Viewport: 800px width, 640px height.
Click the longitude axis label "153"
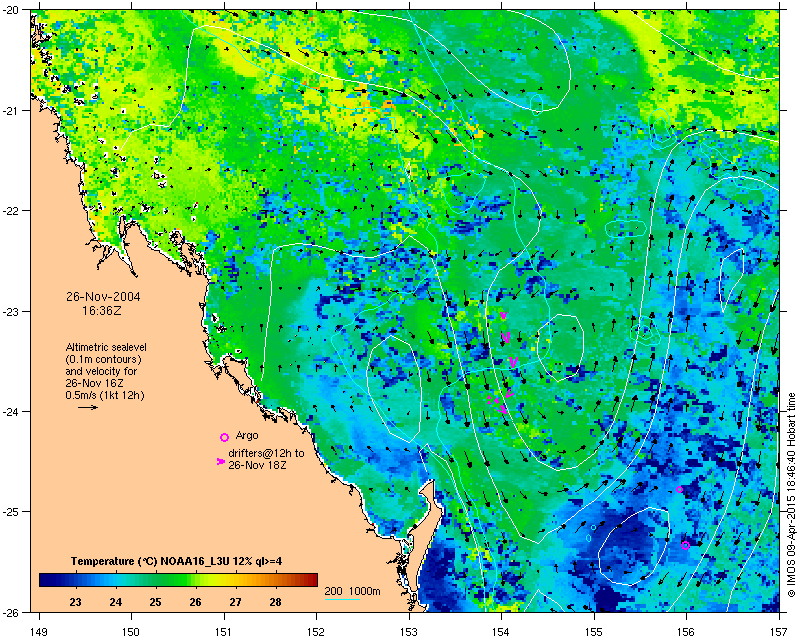(x=409, y=632)
